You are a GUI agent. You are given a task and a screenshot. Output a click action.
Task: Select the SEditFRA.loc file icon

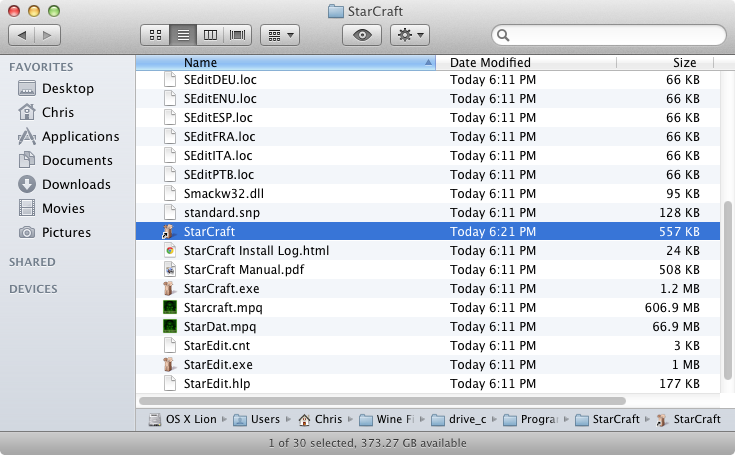170,136
